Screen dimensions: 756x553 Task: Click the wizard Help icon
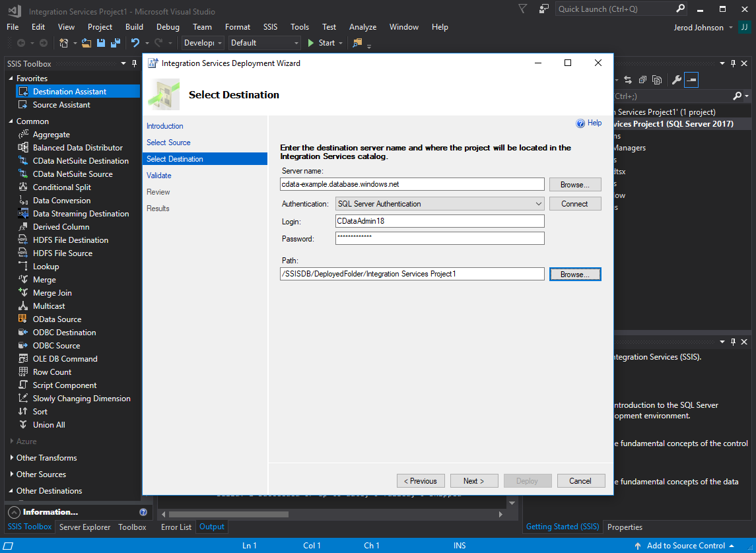pos(581,123)
